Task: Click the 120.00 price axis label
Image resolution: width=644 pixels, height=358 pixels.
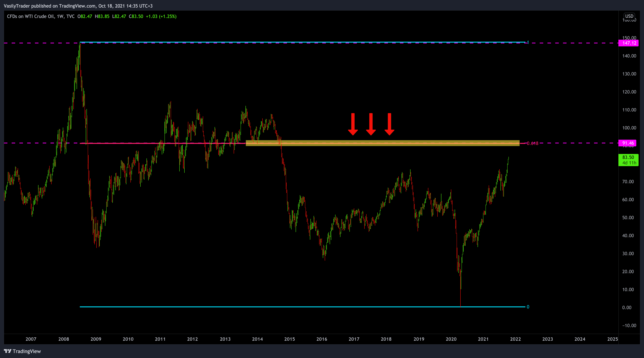Action: coord(629,92)
